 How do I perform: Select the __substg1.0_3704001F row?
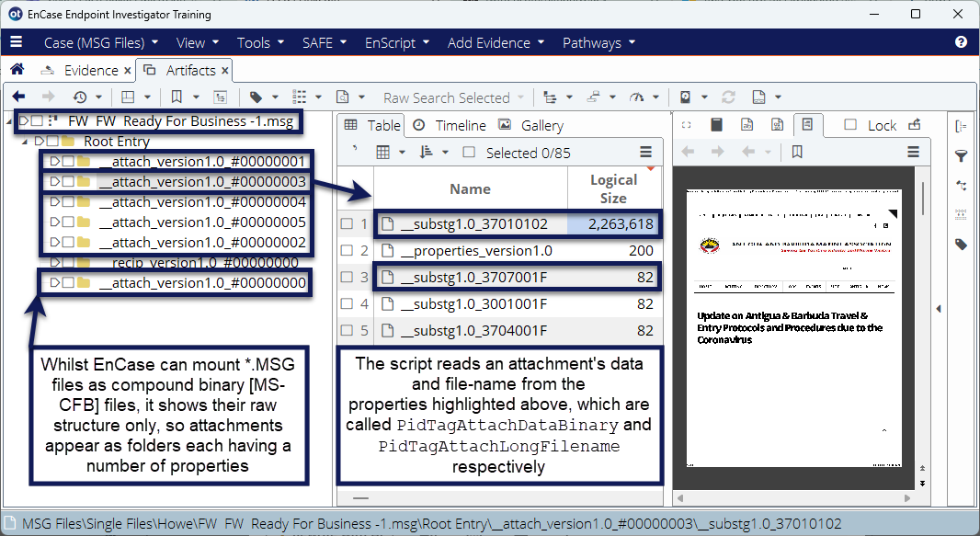(500, 330)
